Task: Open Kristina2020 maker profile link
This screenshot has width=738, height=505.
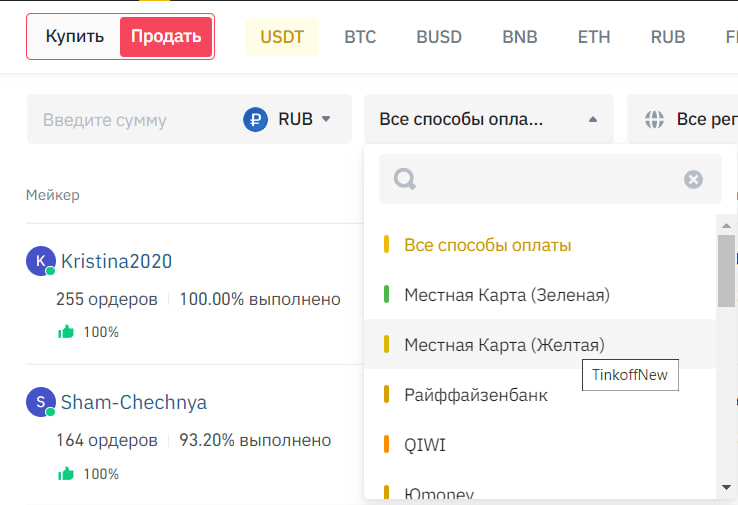Action: 116,261
